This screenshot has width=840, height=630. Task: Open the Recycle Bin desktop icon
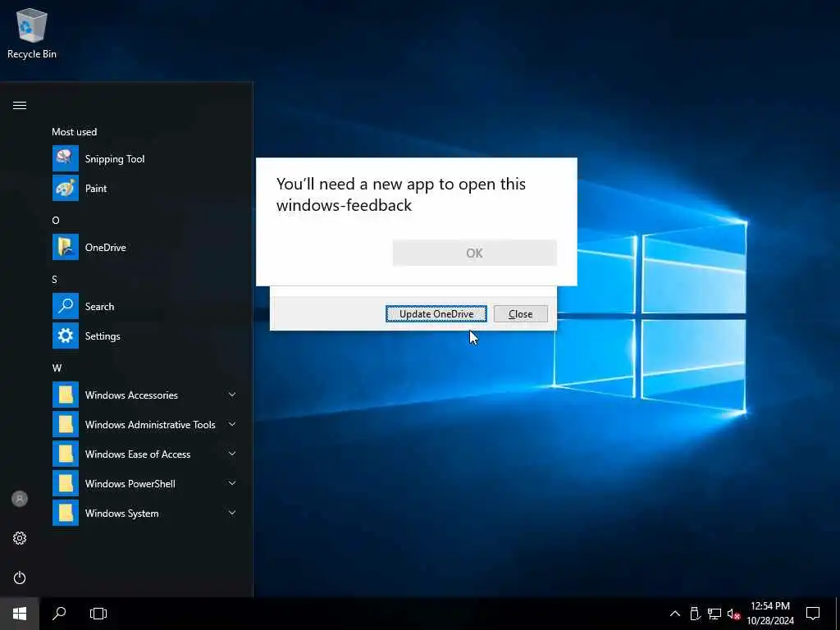(x=32, y=33)
